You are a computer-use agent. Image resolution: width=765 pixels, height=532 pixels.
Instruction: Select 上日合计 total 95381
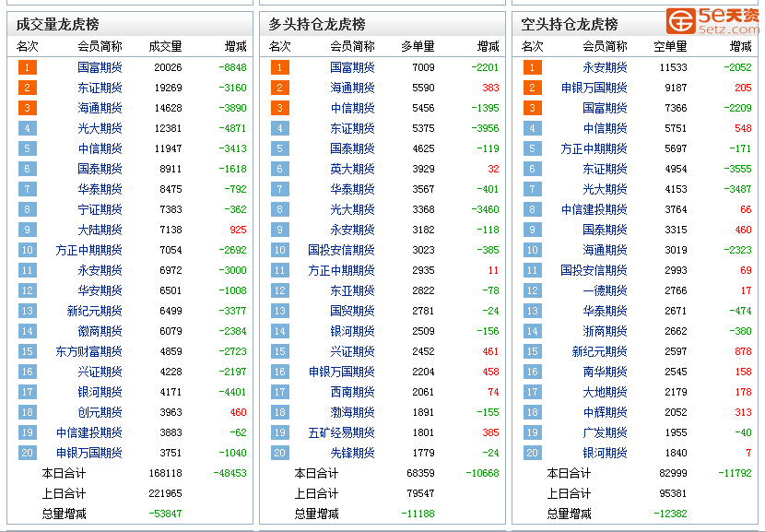[673, 493]
